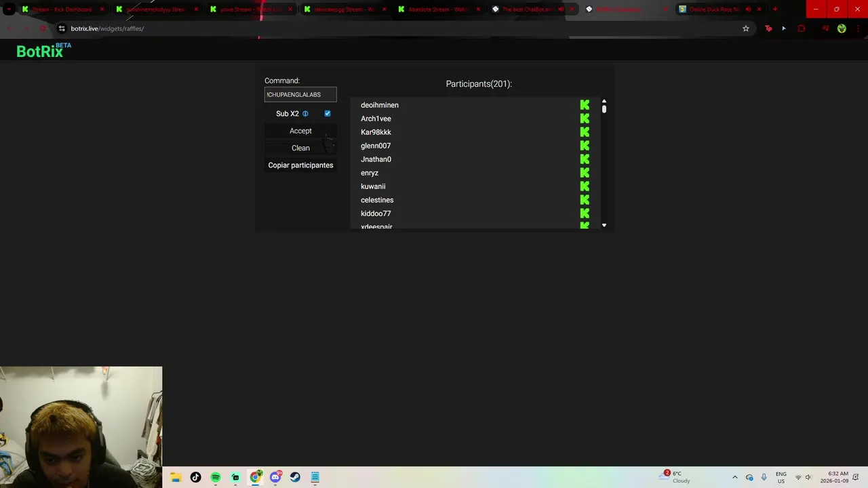
Task: Open Chrome from taskbar
Action: point(255,477)
